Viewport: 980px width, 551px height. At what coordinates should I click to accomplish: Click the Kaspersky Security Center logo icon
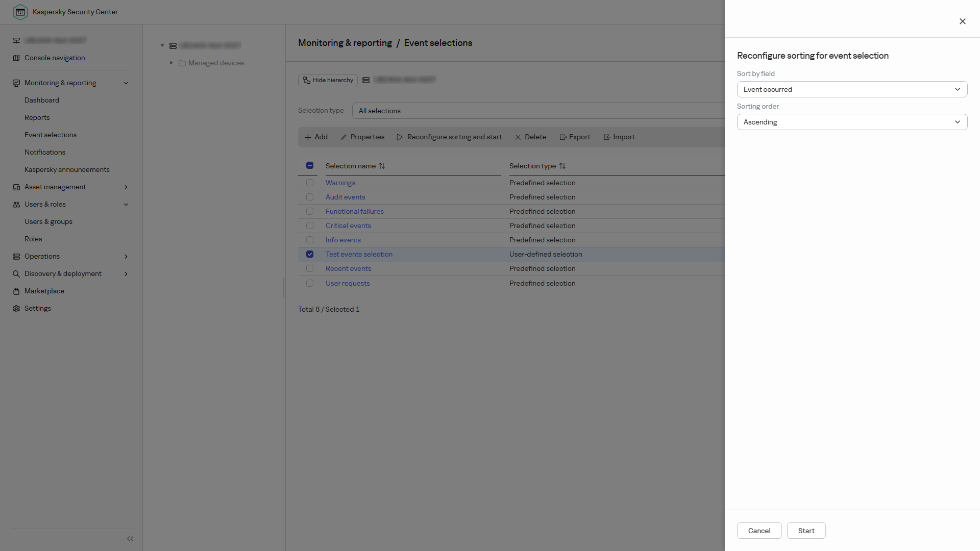pyautogui.click(x=20, y=12)
